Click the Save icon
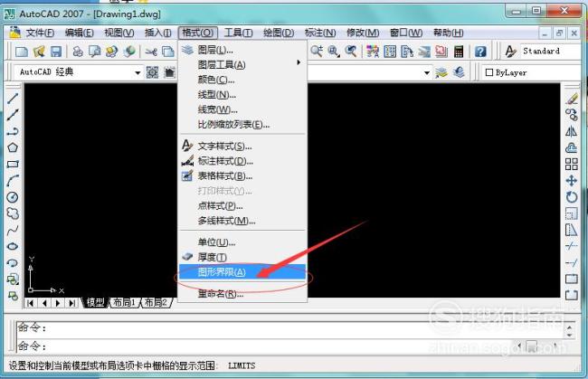588x379 pixels. [x=56, y=52]
